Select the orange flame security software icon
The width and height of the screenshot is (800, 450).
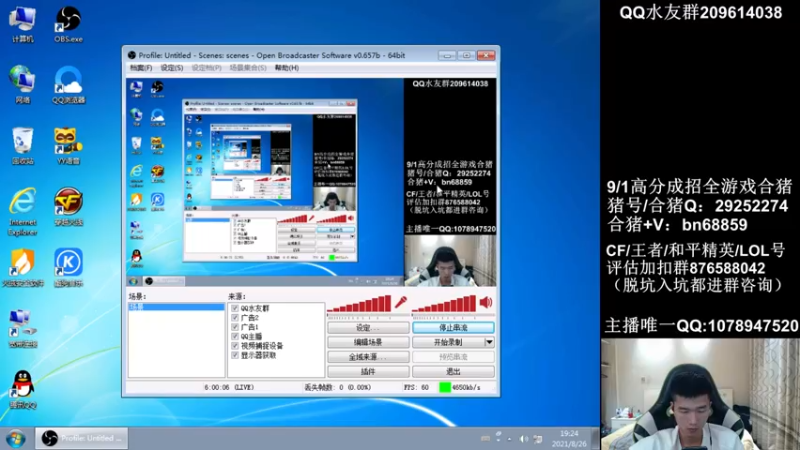(x=22, y=267)
